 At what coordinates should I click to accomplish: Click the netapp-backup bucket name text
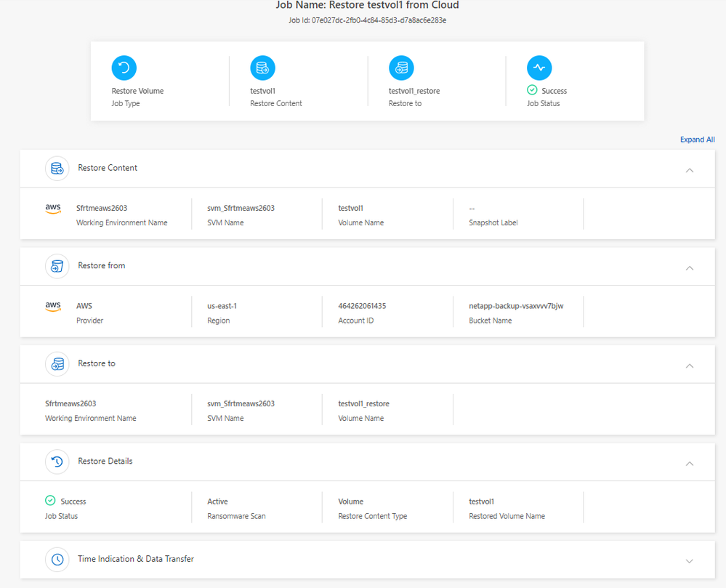pos(516,306)
